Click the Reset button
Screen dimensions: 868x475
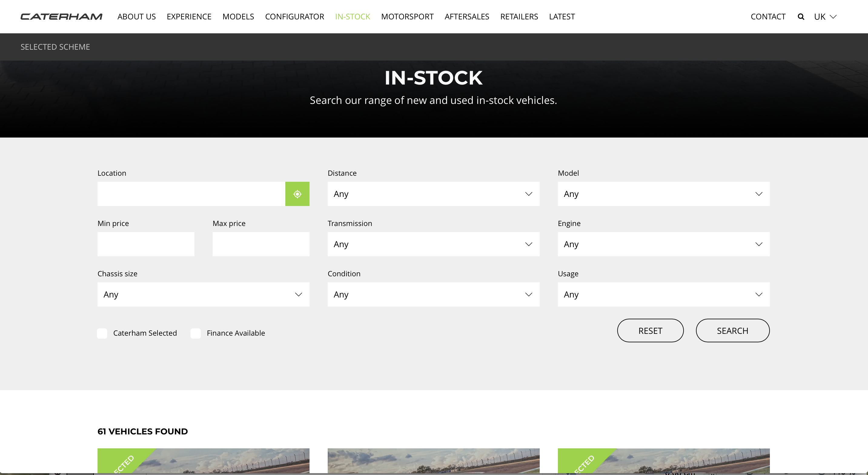click(650, 331)
